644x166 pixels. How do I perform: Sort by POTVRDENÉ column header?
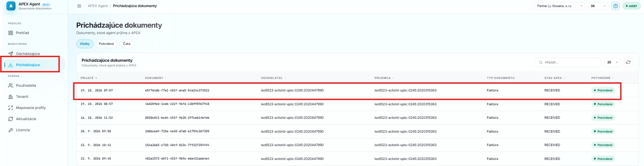pos(602,78)
